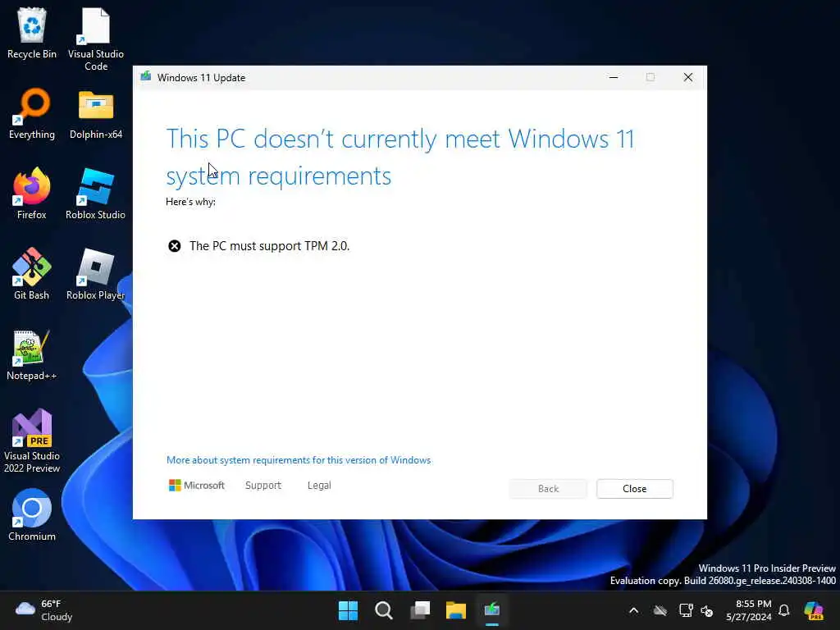Select the Notepad++ desktop shortcut
The height and width of the screenshot is (630, 840).
point(32,354)
